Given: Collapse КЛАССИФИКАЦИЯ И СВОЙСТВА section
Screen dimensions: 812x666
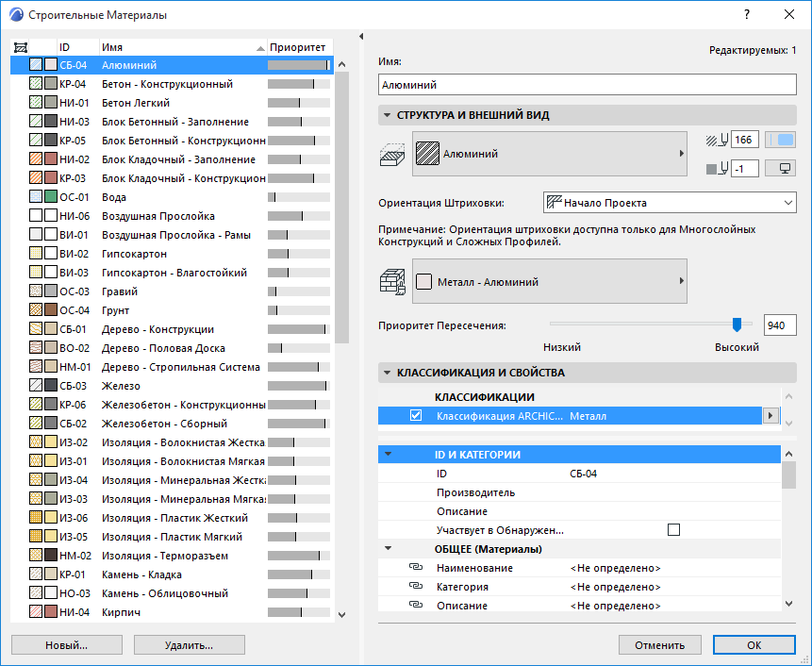Looking at the screenshot, I should (x=387, y=373).
